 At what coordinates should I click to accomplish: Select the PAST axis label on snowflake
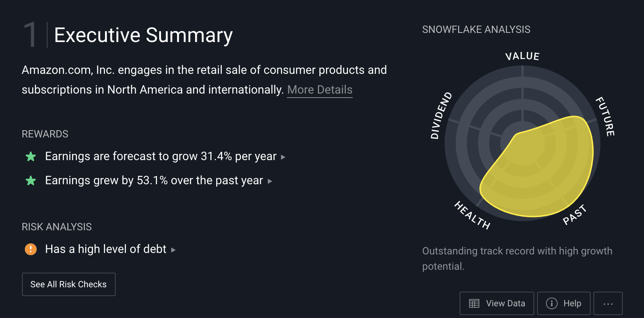tap(574, 215)
